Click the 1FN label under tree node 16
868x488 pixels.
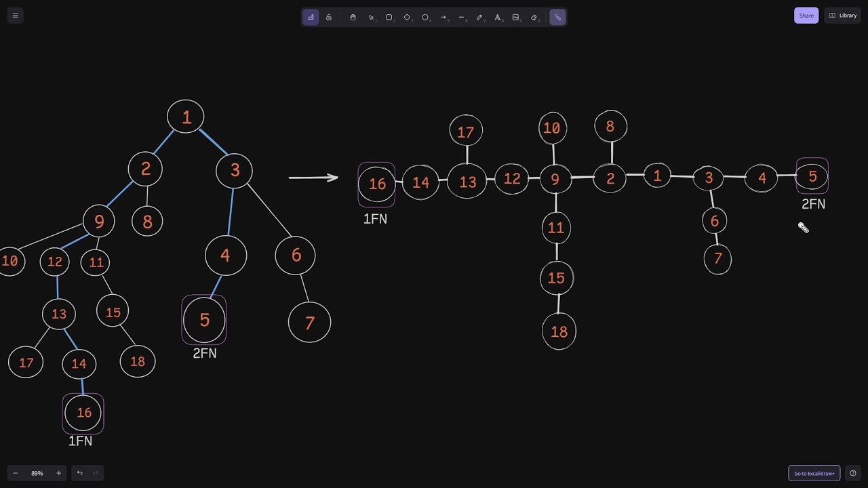(x=80, y=441)
